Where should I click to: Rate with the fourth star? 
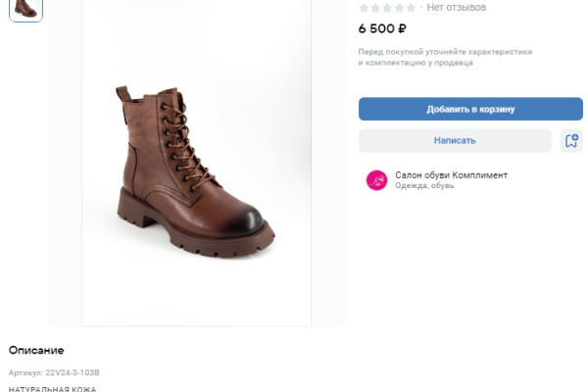(x=400, y=7)
